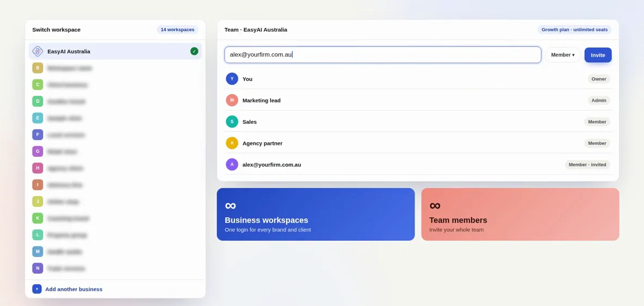The height and width of the screenshot is (306, 644).
Task: Click the Owner role badge
Action: click(599, 79)
